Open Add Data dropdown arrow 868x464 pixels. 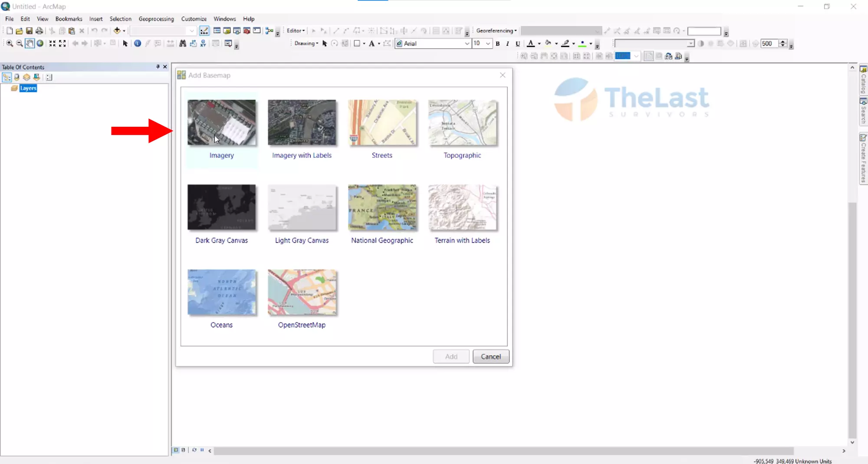(x=124, y=31)
